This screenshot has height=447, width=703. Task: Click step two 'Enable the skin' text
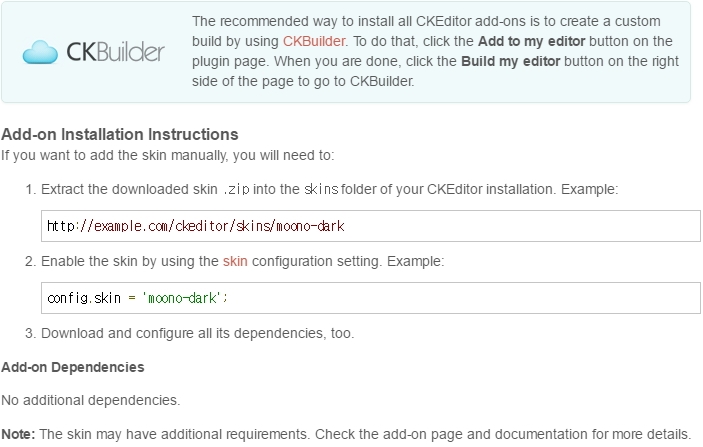[243, 261]
